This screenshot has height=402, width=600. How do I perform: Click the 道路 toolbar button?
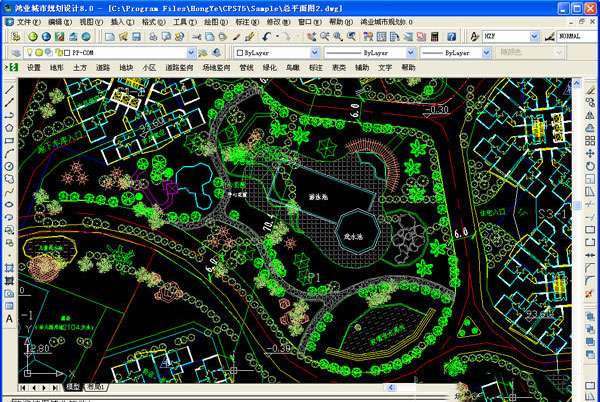(103, 68)
